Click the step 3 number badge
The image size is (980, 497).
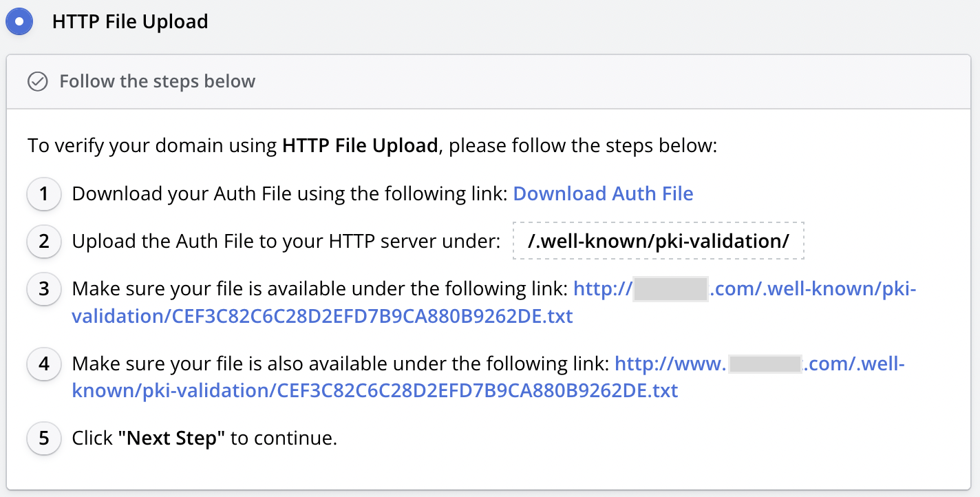(x=44, y=289)
